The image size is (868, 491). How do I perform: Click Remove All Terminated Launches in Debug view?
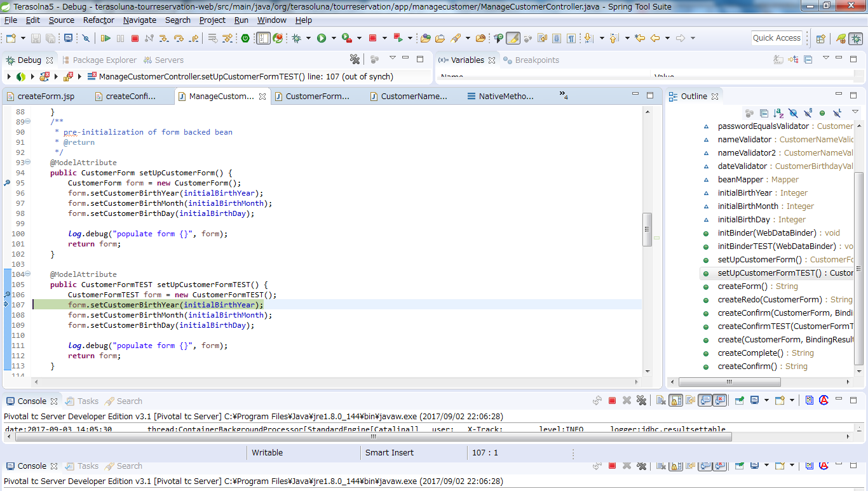(x=355, y=59)
